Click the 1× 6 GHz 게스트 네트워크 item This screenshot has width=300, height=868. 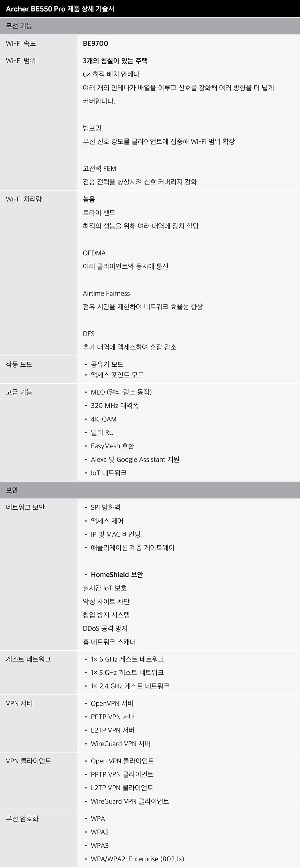pyautogui.click(x=127, y=659)
